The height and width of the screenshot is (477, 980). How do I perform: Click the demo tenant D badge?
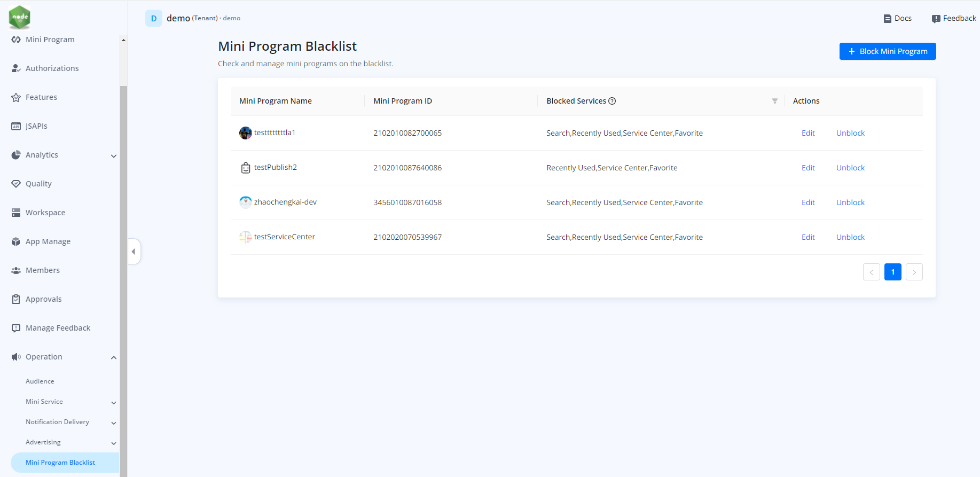pos(154,18)
